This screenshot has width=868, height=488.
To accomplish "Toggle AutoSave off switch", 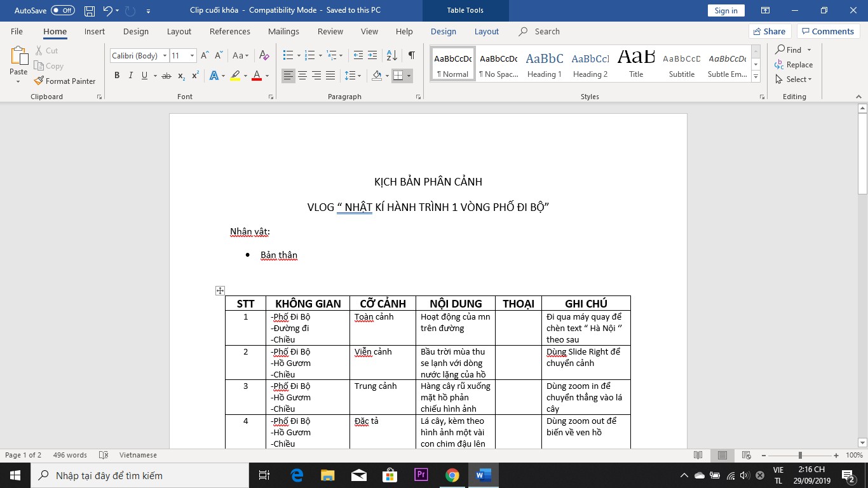I will point(63,11).
